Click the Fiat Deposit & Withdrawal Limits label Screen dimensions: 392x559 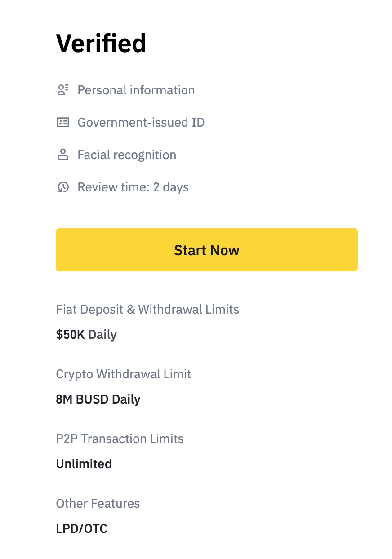pos(147,310)
